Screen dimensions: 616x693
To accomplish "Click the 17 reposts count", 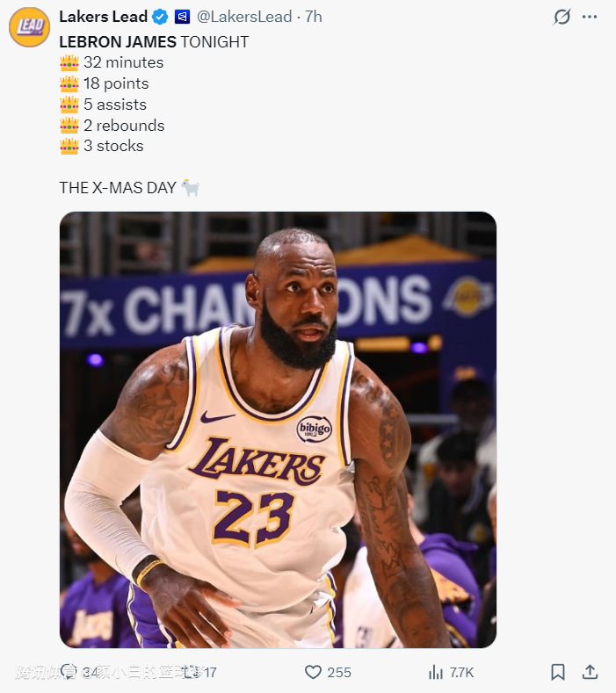I will click(210, 672).
